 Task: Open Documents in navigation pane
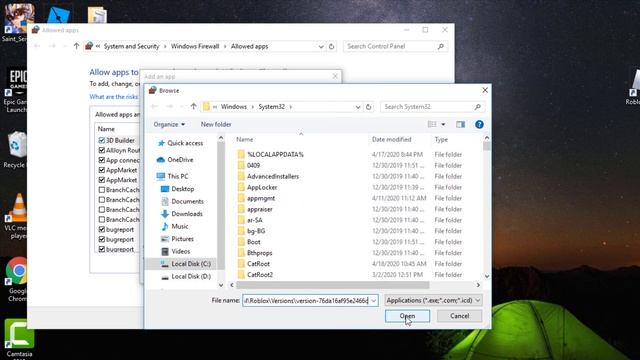[182, 201]
